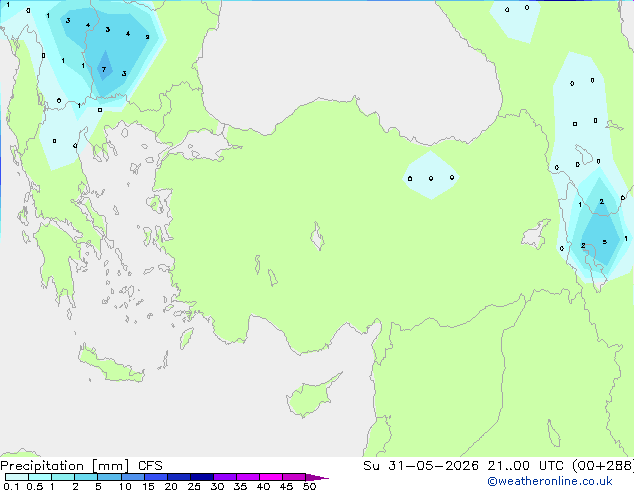Image resolution: width=634 pixels, height=490 pixels.
Task: Click the '7' precipitation value on map
Action: click(x=104, y=70)
